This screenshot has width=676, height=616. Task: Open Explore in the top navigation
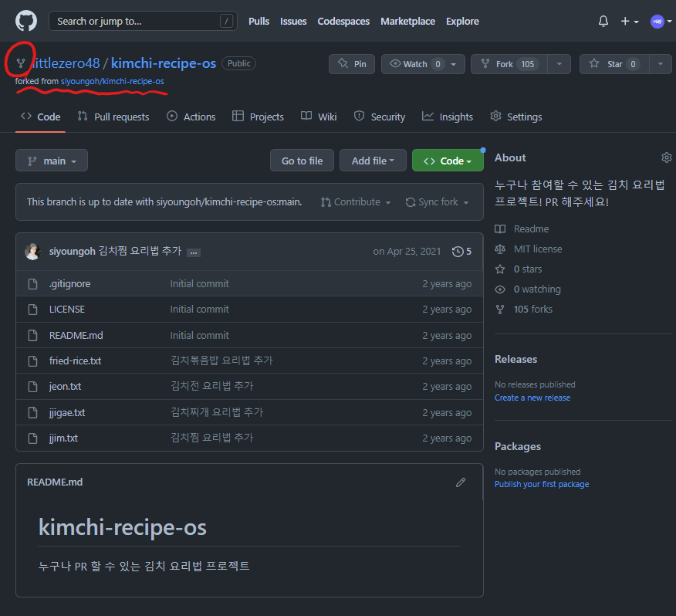(x=462, y=21)
